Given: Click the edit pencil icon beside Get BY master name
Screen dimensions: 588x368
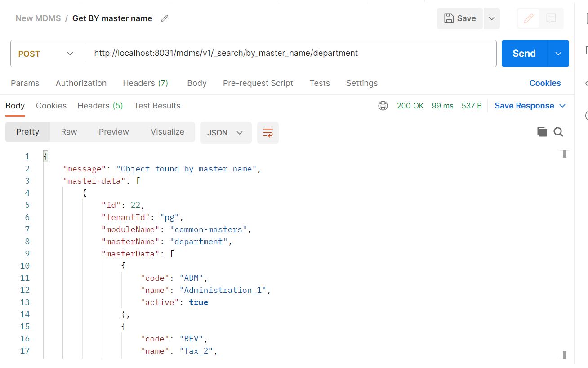Looking at the screenshot, I should (x=164, y=18).
